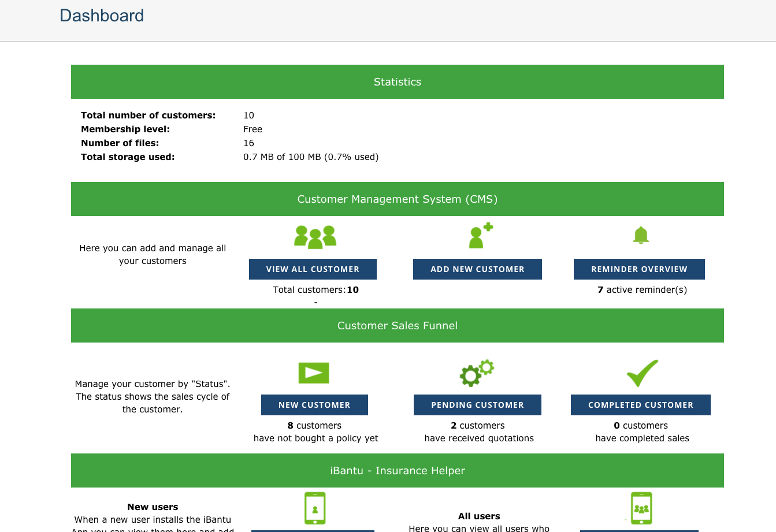
Task: Click the Customer Management System (CMS) header
Action: [397, 199]
